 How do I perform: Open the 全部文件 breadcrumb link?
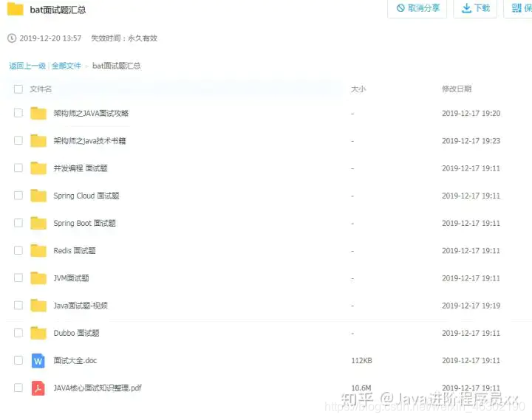[x=66, y=66]
